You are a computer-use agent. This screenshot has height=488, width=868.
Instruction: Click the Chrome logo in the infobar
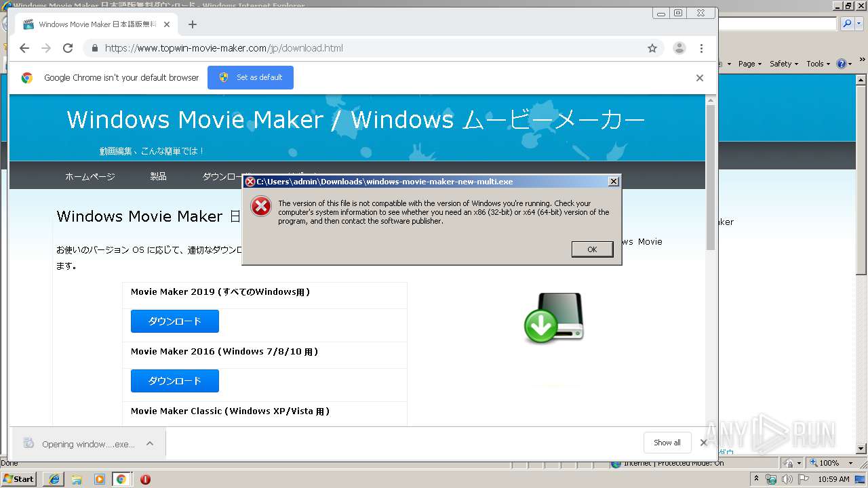tap(26, 78)
